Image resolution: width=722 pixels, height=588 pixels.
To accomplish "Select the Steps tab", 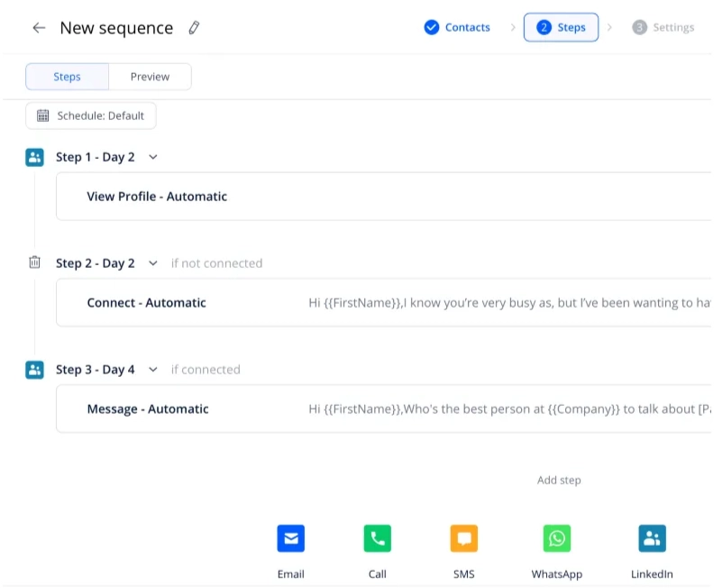I will 67,77.
